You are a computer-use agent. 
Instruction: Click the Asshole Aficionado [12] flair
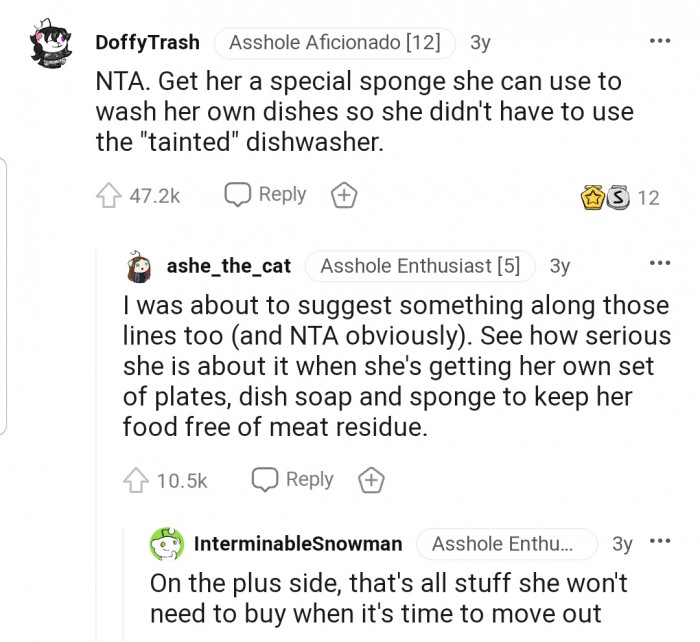[336, 43]
